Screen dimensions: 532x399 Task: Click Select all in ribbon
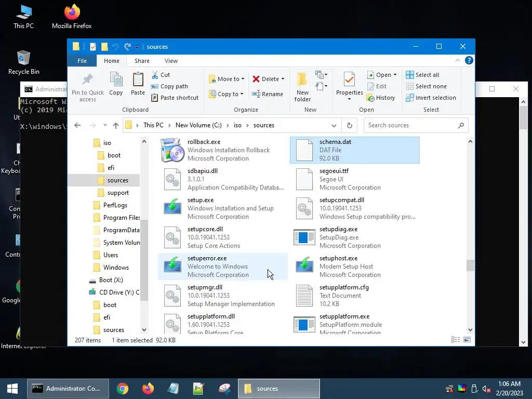click(422, 75)
